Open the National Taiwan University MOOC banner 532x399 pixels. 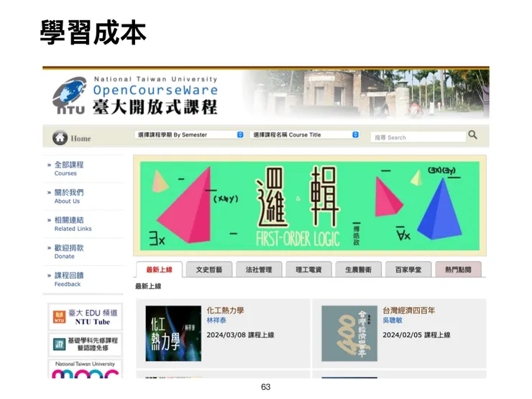point(85,369)
